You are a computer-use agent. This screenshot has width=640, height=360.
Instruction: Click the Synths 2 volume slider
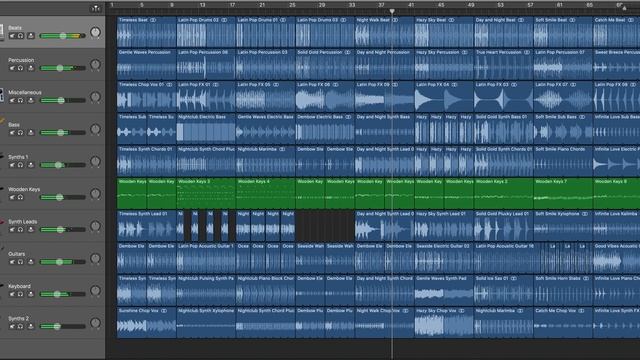(x=62, y=326)
